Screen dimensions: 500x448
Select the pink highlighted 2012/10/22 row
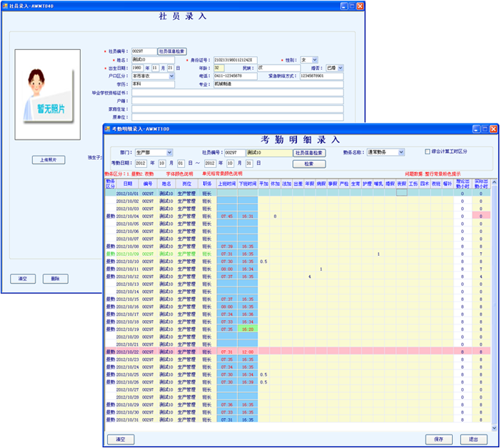click(286, 352)
